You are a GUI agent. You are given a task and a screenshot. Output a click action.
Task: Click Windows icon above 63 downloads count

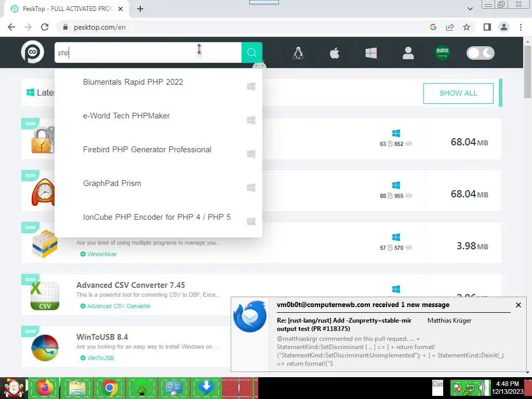tap(396, 133)
